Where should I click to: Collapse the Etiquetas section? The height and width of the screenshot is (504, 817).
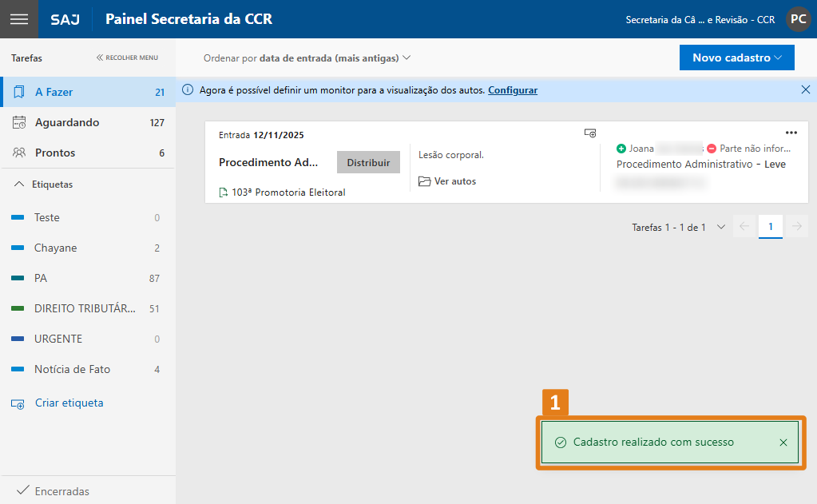(20, 185)
